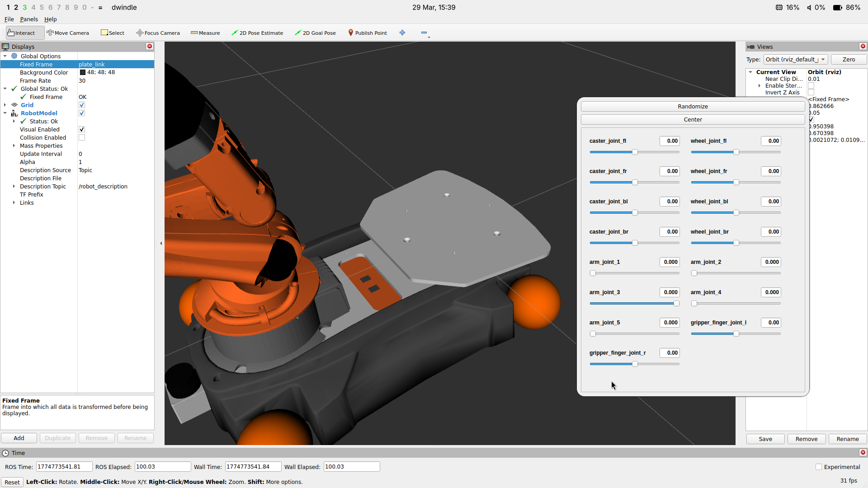Viewport: 868px width, 488px height.
Task: Click the blue plus add-tool icon
Action: point(402,33)
